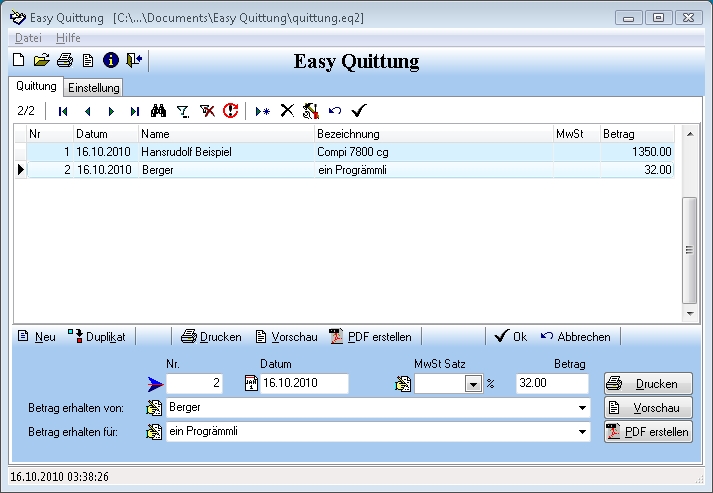Screen dimensions: 713x493
Task: Click the large PDF erstellen button at right
Action: tap(648, 431)
